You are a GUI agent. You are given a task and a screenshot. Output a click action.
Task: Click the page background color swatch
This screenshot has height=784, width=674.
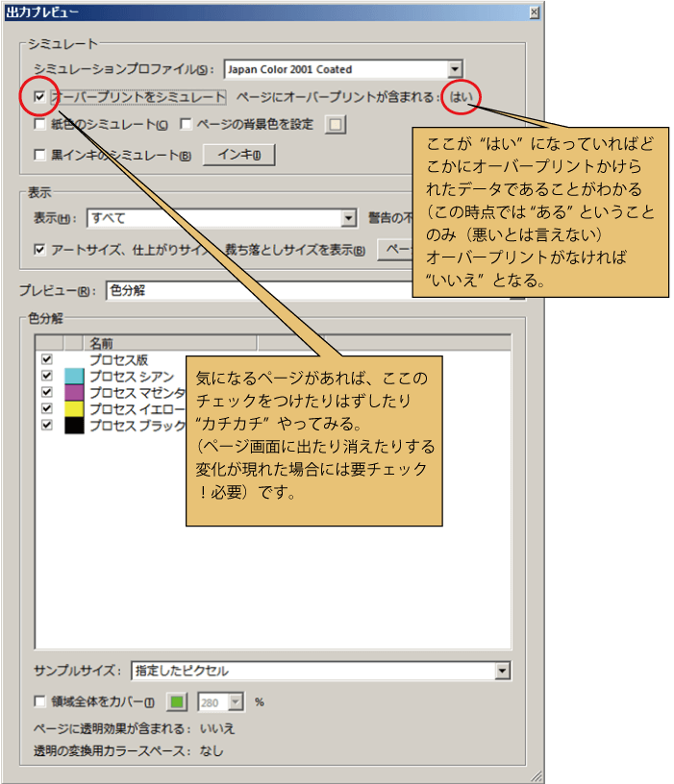pyautogui.click(x=335, y=124)
